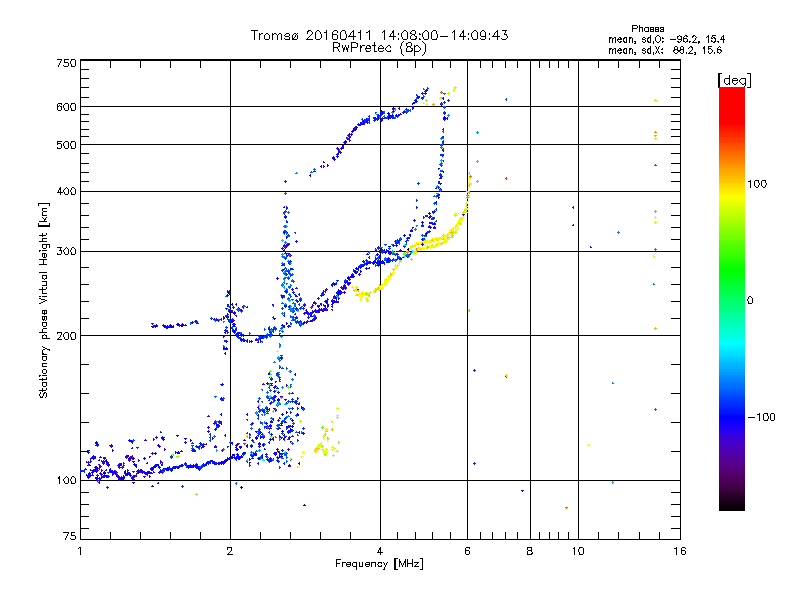Click the green zone of the colorbar near 0

[x=732, y=286]
